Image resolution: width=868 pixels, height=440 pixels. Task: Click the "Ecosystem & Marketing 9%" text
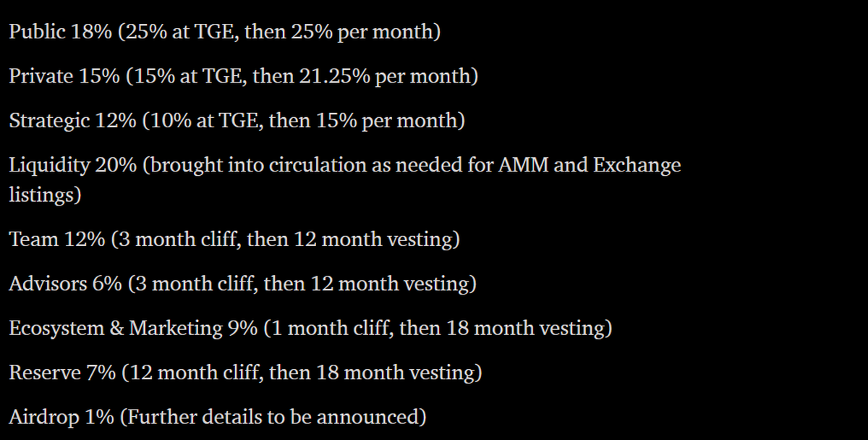(x=132, y=328)
